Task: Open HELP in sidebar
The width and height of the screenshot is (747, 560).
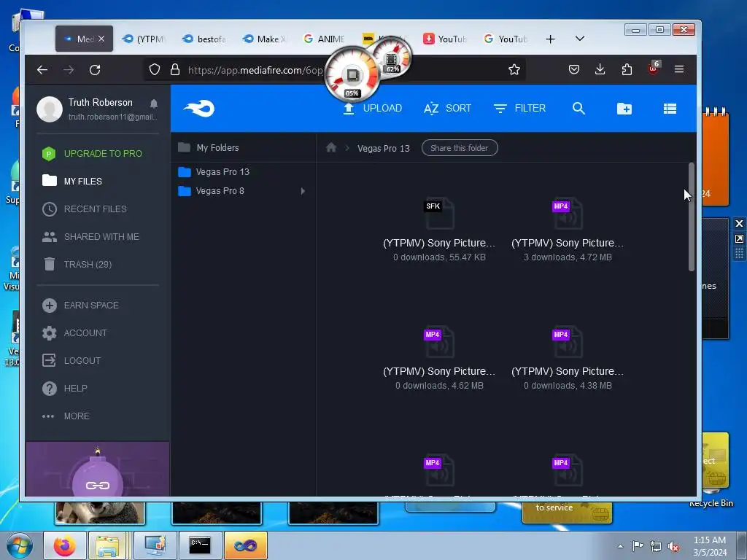Action: click(x=65, y=388)
